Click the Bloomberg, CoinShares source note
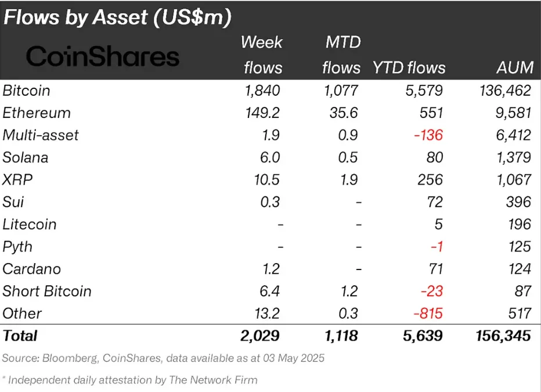The height and width of the screenshot is (392, 541). (x=163, y=358)
